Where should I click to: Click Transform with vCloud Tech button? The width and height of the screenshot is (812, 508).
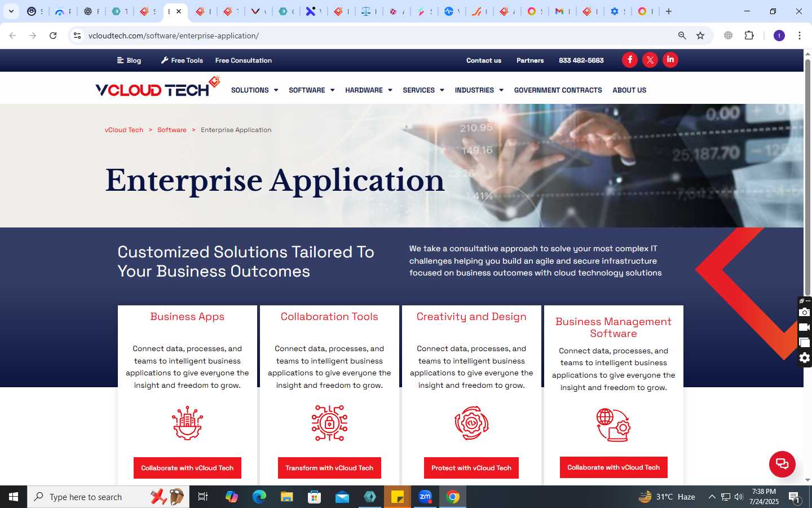tap(329, 468)
